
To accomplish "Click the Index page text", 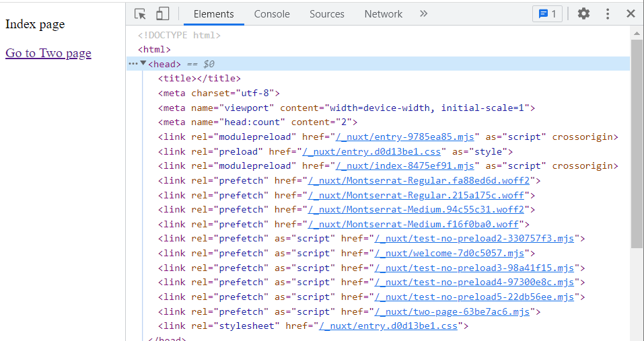I will click(35, 24).
